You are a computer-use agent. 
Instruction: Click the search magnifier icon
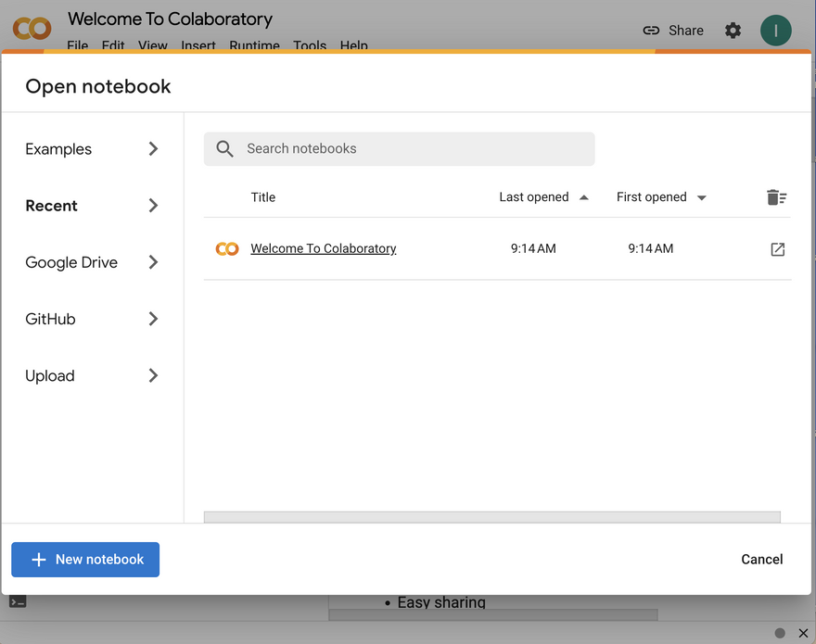(224, 149)
